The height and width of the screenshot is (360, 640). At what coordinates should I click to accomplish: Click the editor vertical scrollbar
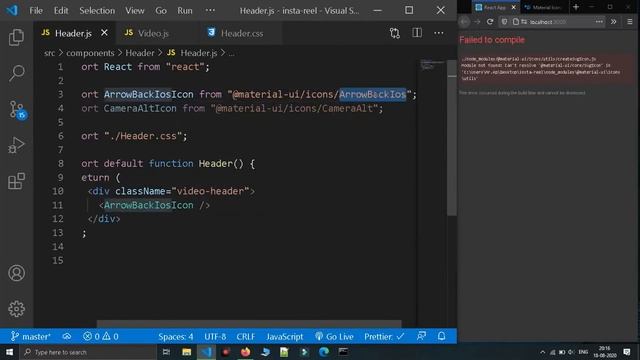(451, 139)
